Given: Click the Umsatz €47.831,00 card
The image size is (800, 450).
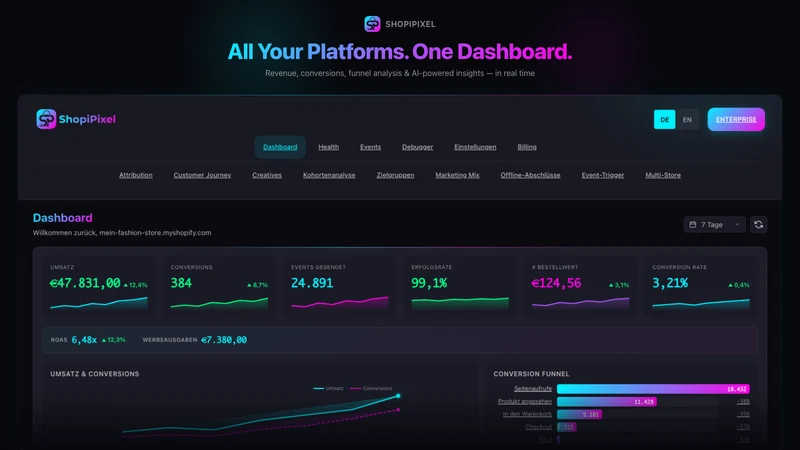Looking at the screenshot, I should (98, 286).
